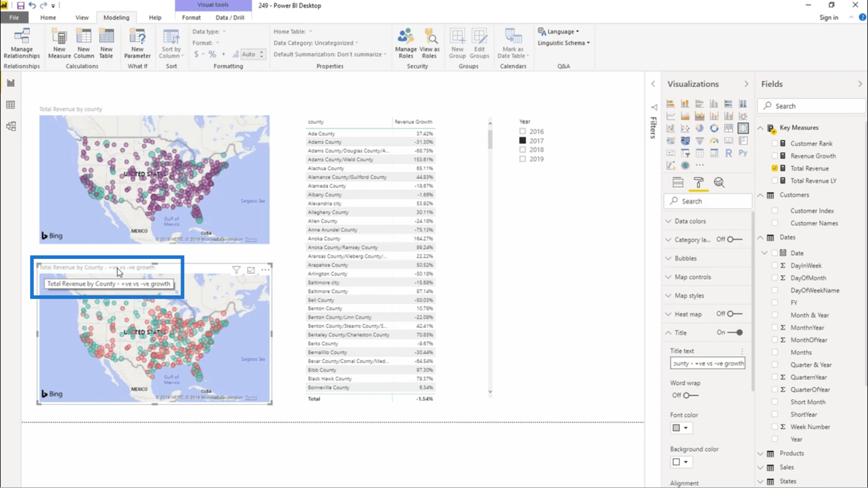Image resolution: width=868 pixels, height=488 pixels.
Task: Open the View ribbon tab
Action: (82, 17)
